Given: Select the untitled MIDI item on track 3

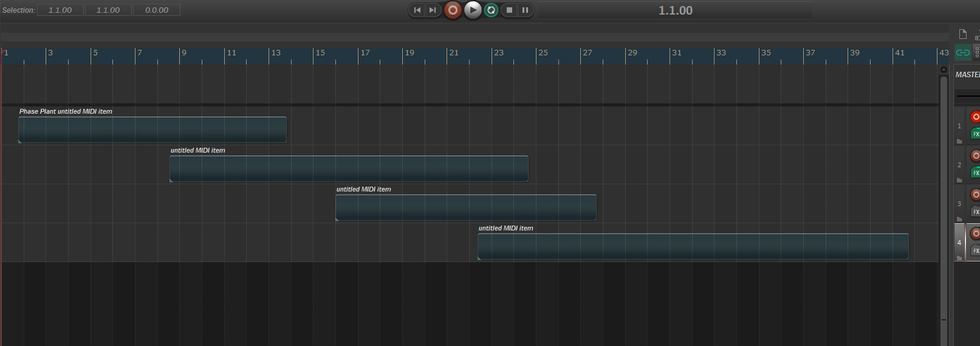Looking at the screenshot, I should coord(466,207).
